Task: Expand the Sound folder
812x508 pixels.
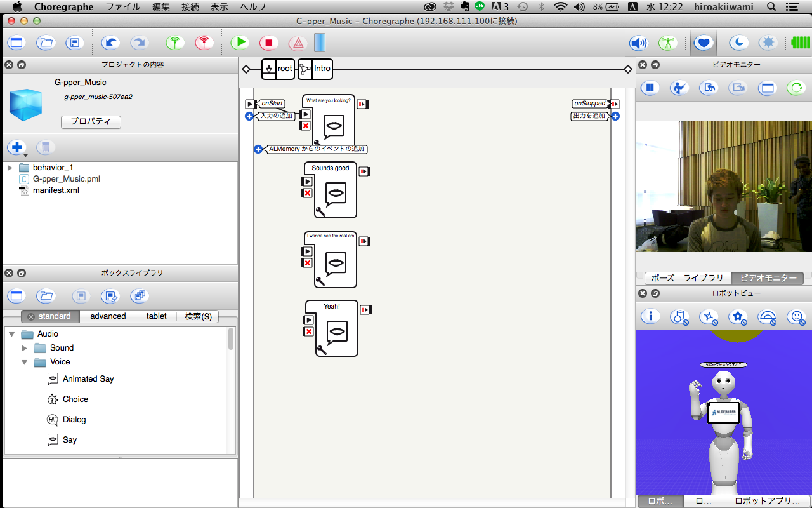Action: (x=25, y=348)
